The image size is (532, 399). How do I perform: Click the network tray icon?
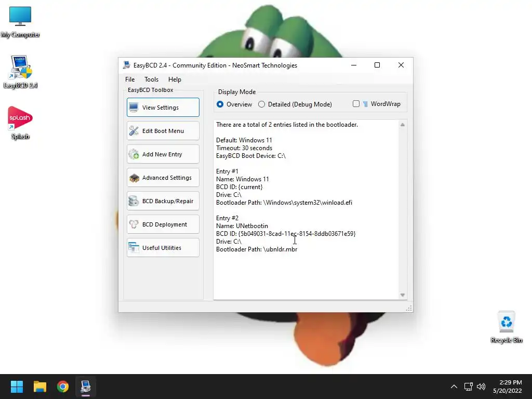click(468, 387)
